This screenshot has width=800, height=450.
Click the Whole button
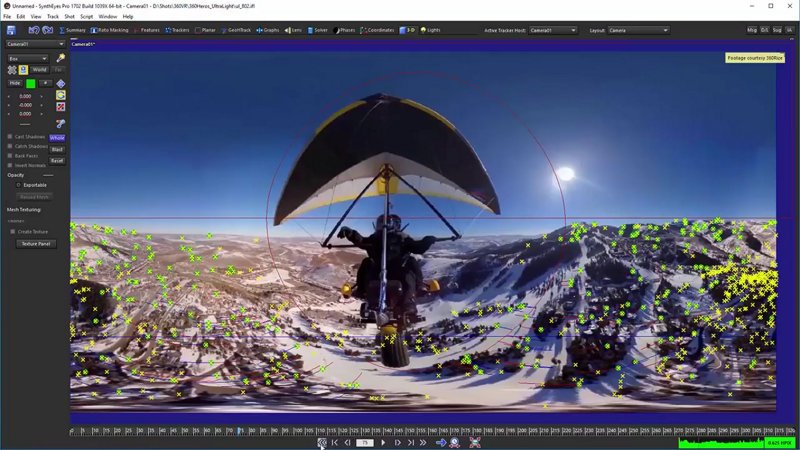tap(57, 137)
